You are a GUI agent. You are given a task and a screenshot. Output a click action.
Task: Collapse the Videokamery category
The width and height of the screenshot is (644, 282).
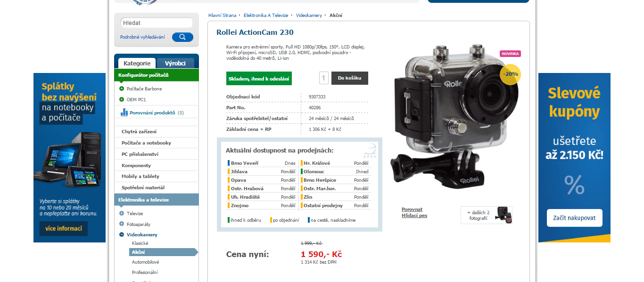coord(122,234)
